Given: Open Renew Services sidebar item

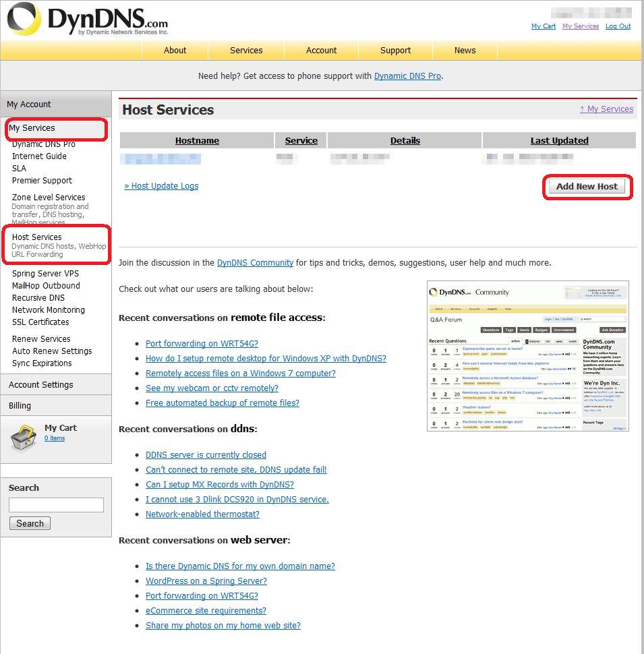Looking at the screenshot, I should pos(41,339).
